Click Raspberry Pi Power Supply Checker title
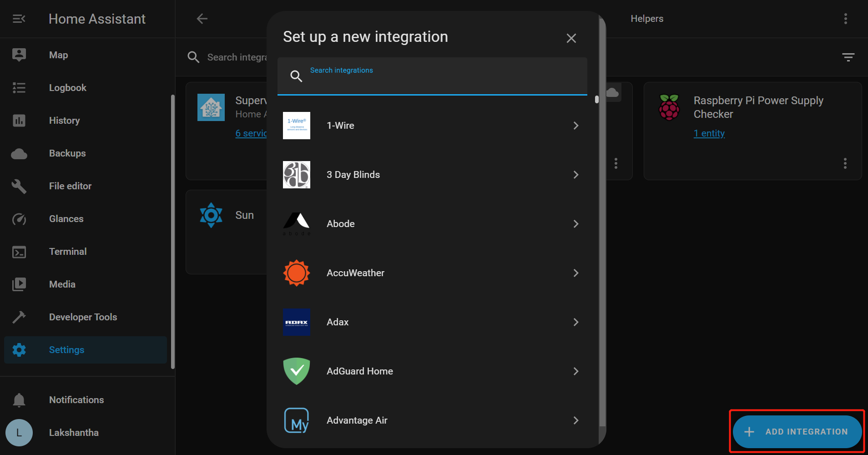 pyautogui.click(x=758, y=107)
